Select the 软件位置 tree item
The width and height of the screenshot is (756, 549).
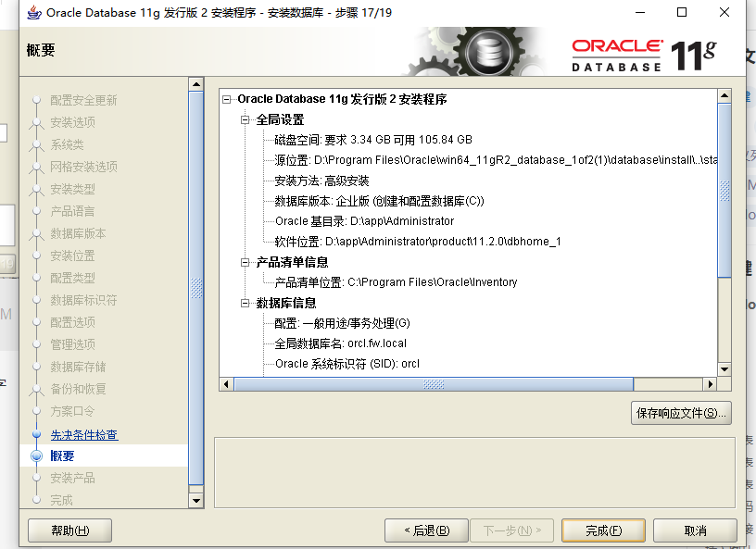(418, 242)
